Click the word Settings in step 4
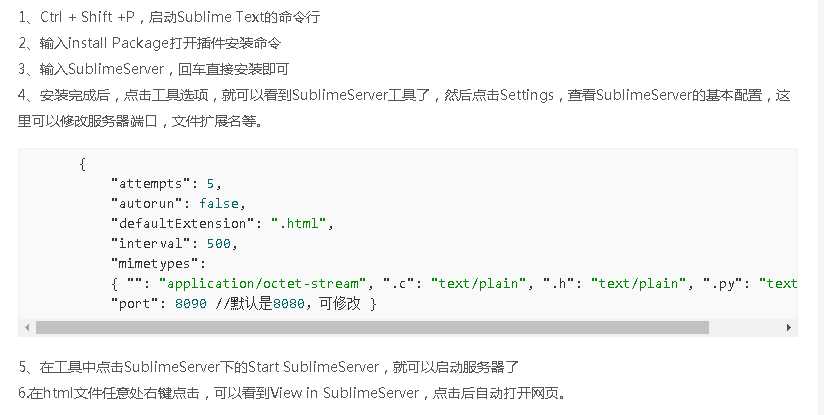The width and height of the screenshot is (824, 415). [527, 95]
